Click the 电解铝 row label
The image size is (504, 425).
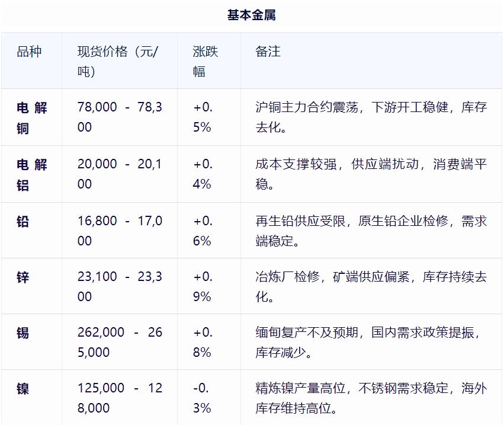(x=31, y=174)
